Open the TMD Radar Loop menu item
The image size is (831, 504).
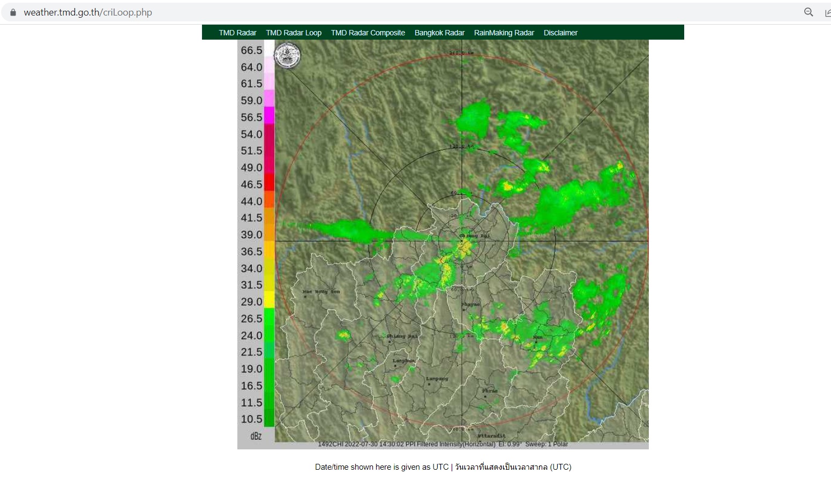294,33
